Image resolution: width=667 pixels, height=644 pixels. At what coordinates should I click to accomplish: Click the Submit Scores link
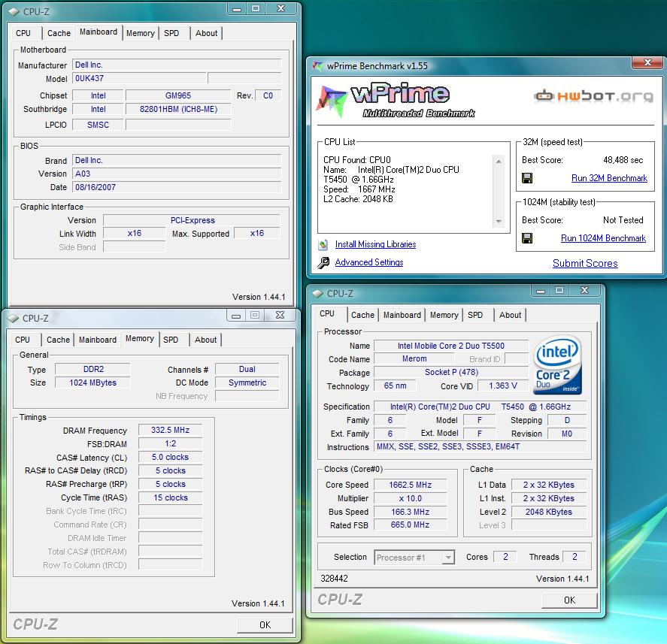585,263
